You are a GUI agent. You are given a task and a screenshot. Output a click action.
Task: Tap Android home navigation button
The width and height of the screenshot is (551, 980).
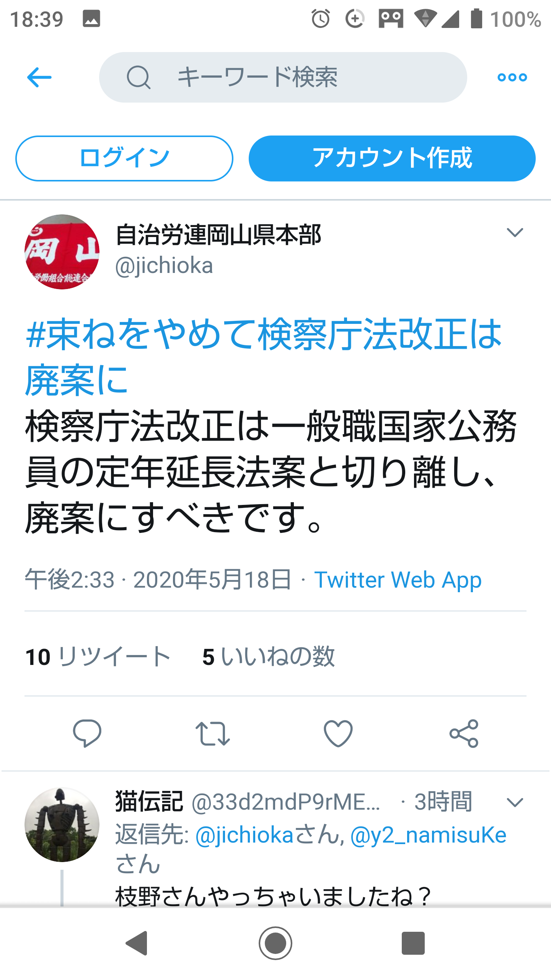tap(275, 943)
